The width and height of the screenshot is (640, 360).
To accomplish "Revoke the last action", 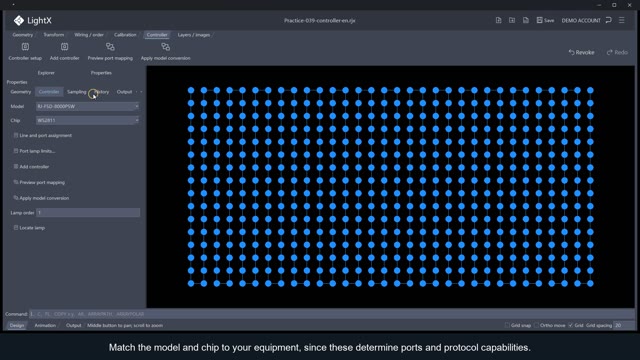I will (582, 52).
